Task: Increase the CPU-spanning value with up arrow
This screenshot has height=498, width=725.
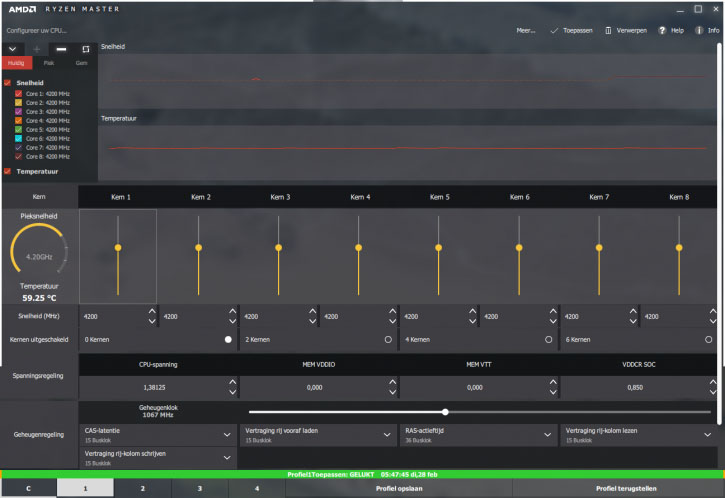Action: (x=232, y=381)
